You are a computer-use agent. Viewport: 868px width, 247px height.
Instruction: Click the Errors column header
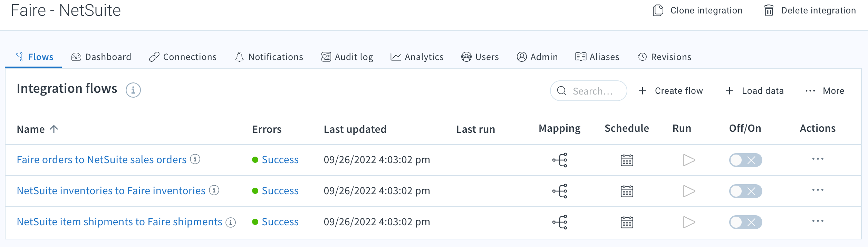click(267, 129)
